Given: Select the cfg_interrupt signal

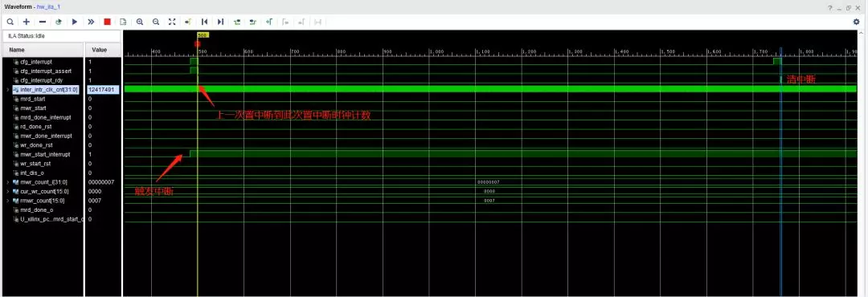Looking at the screenshot, I should tap(36, 62).
